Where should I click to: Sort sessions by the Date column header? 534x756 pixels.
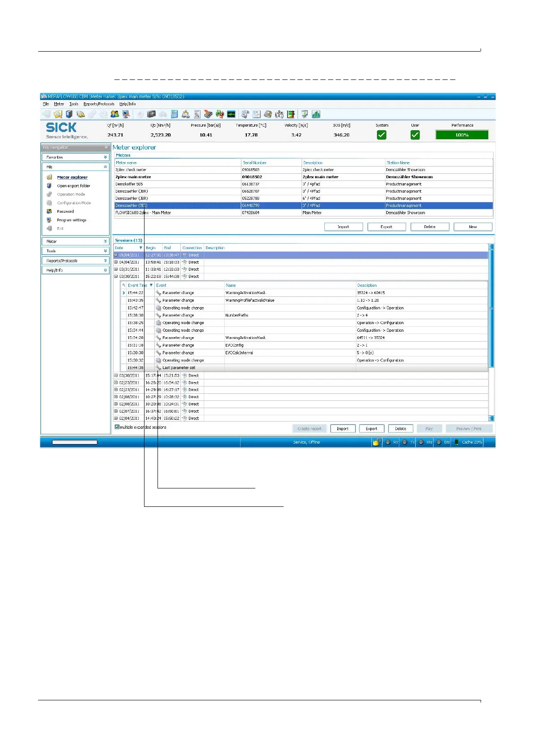129,248
